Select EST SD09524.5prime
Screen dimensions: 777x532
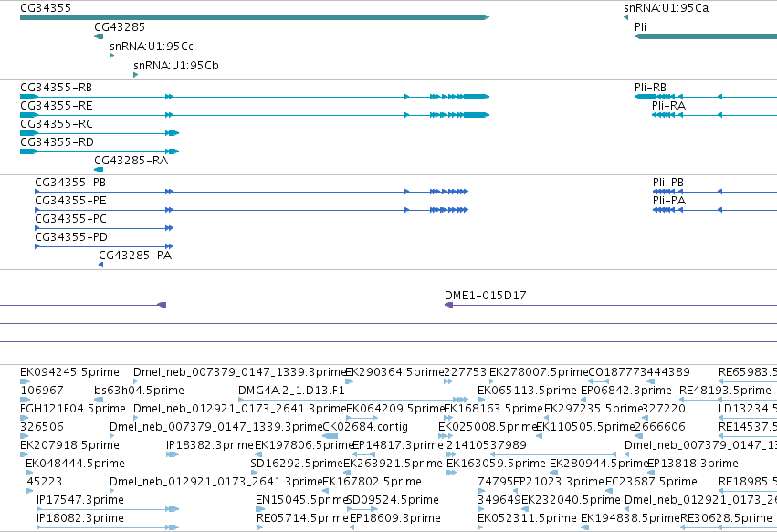point(393,500)
